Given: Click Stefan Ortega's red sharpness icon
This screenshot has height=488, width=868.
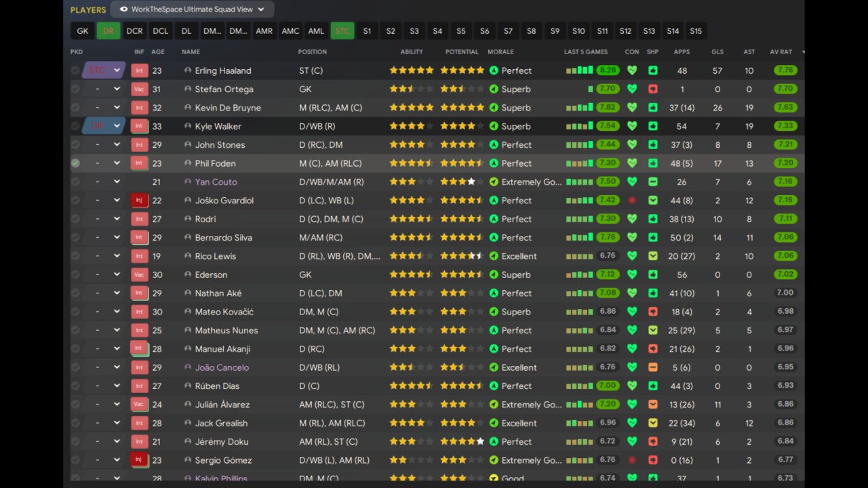Looking at the screenshot, I should [652, 89].
